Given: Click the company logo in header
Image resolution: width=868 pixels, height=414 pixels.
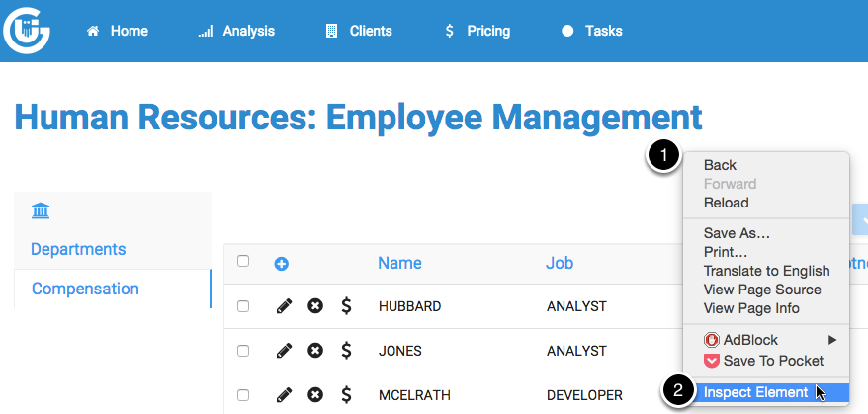Looking at the screenshot, I should pyautogui.click(x=27, y=31).
